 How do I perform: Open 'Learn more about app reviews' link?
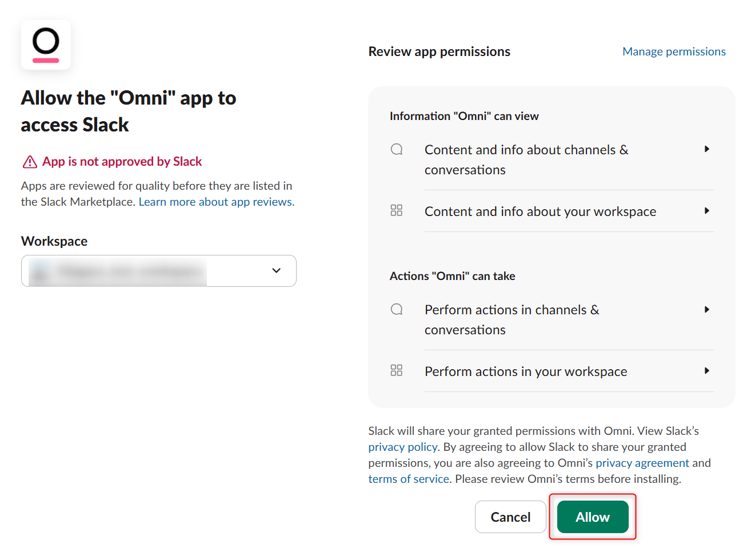(x=216, y=202)
